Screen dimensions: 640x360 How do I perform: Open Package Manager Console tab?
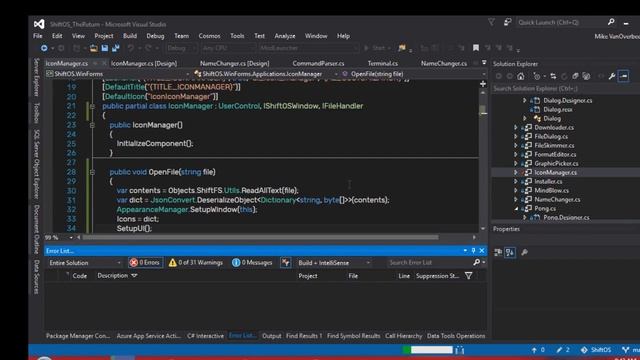78,336
